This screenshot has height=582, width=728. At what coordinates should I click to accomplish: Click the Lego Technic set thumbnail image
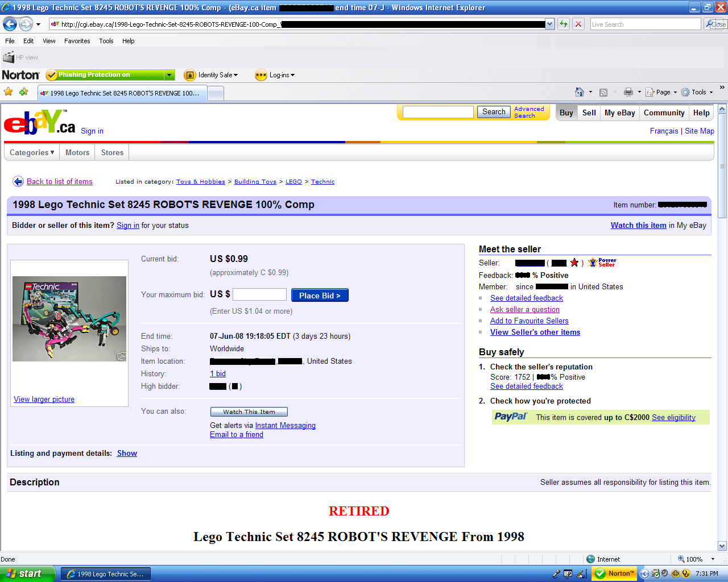coord(69,319)
